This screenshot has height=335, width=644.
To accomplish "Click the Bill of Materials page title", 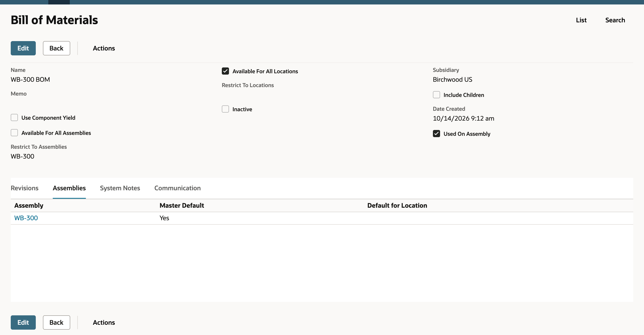I will (x=54, y=20).
